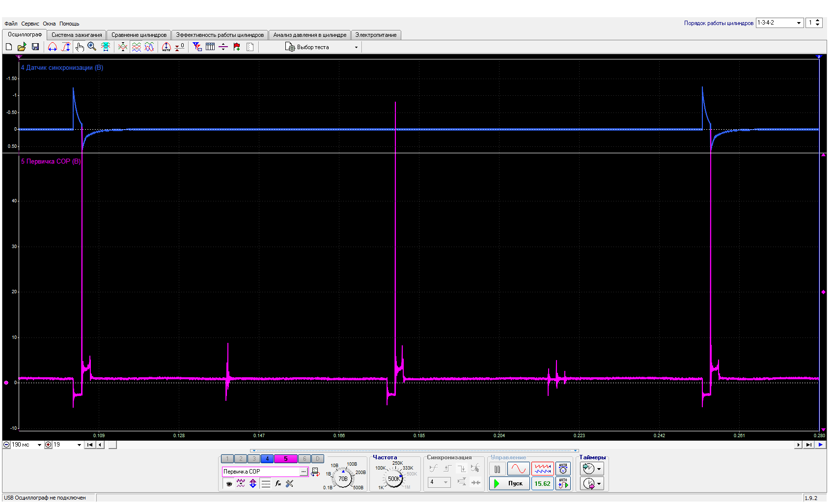Image resolution: width=833 pixels, height=504 pixels.
Task: Activate the hand pan tool
Action: pyautogui.click(x=80, y=47)
